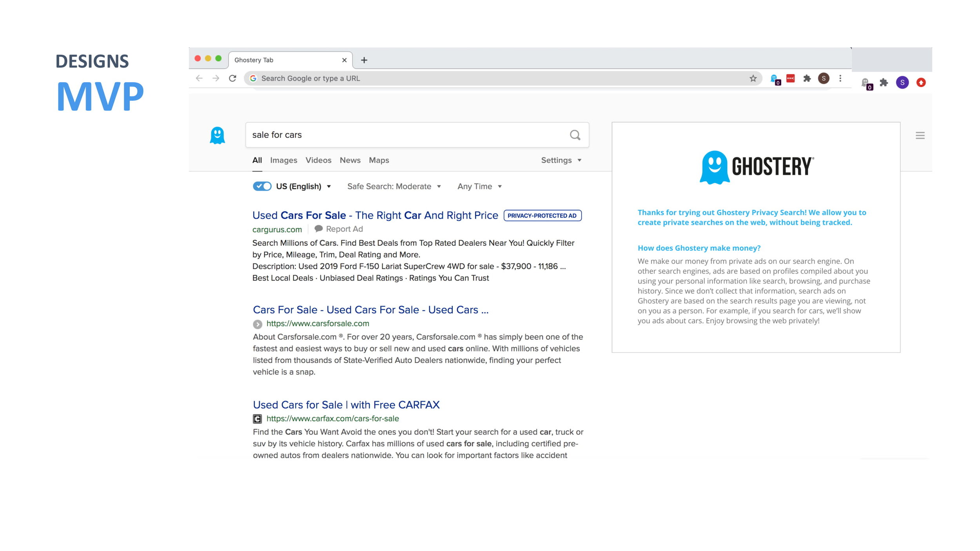Click the 'We make our money from private ads' paragraph
The width and height of the screenshot is (980, 551).
(754, 291)
